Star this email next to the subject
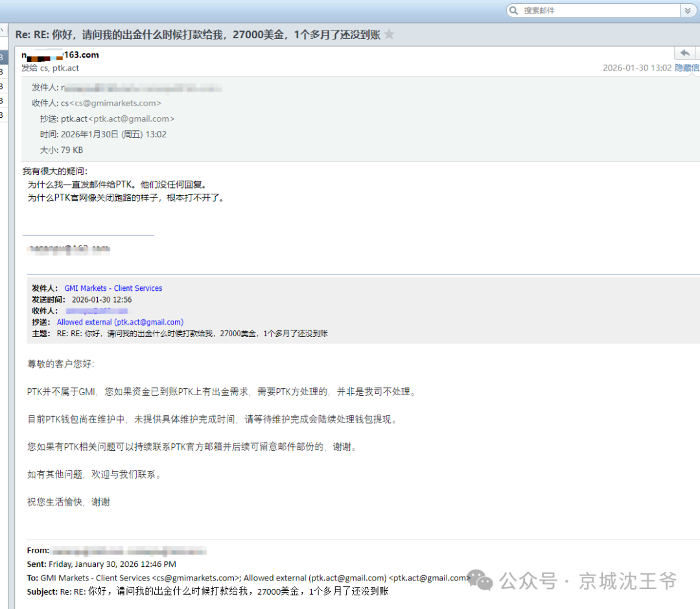700x609 pixels. coord(389,35)
